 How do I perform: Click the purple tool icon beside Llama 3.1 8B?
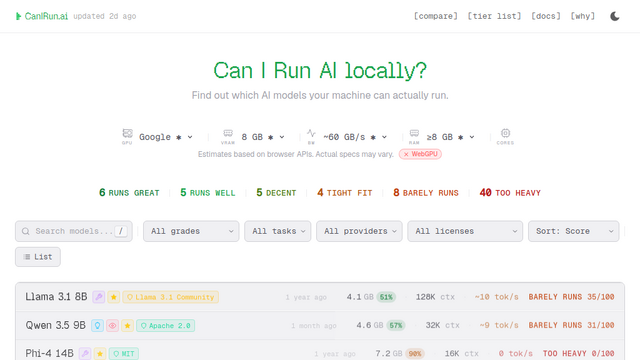[x=98, y=297]
